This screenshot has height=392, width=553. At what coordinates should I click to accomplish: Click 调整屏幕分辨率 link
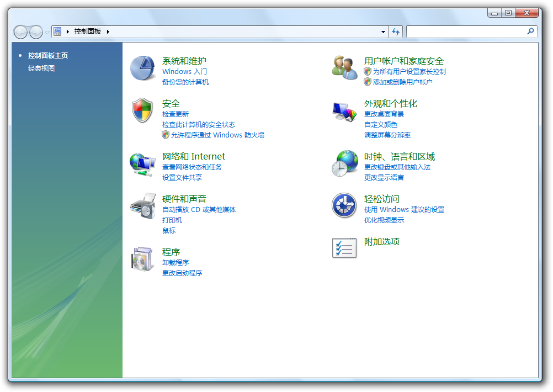(387, 135)
